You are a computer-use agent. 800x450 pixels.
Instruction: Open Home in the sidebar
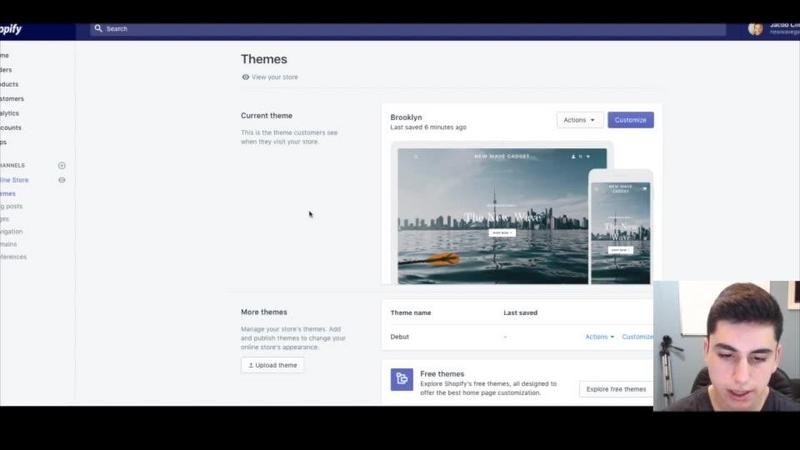pyautogui.click(x=5, y=55)
